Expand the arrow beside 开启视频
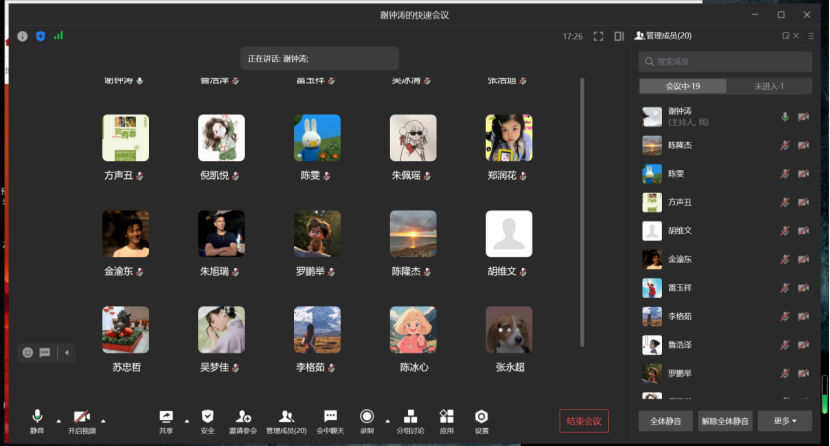The height and width of the screenshot is (446, 830). click(103, 420)
